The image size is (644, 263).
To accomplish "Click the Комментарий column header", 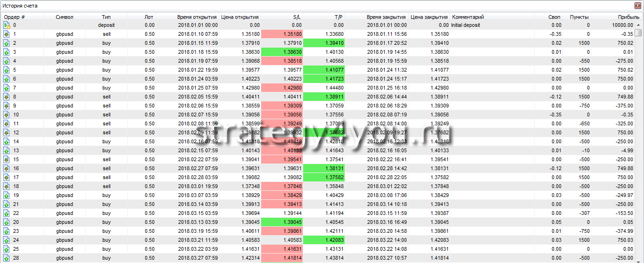I will pyautogui.click(x=468, y=17).
